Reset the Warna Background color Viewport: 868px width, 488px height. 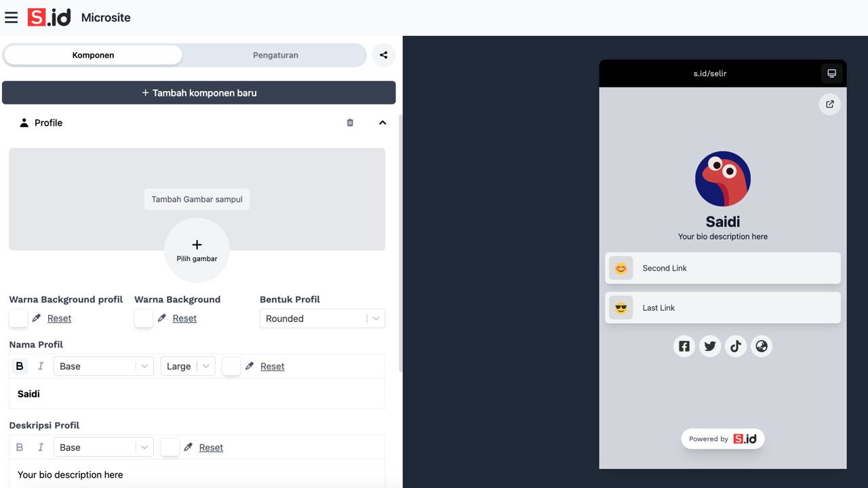[184, 318]
